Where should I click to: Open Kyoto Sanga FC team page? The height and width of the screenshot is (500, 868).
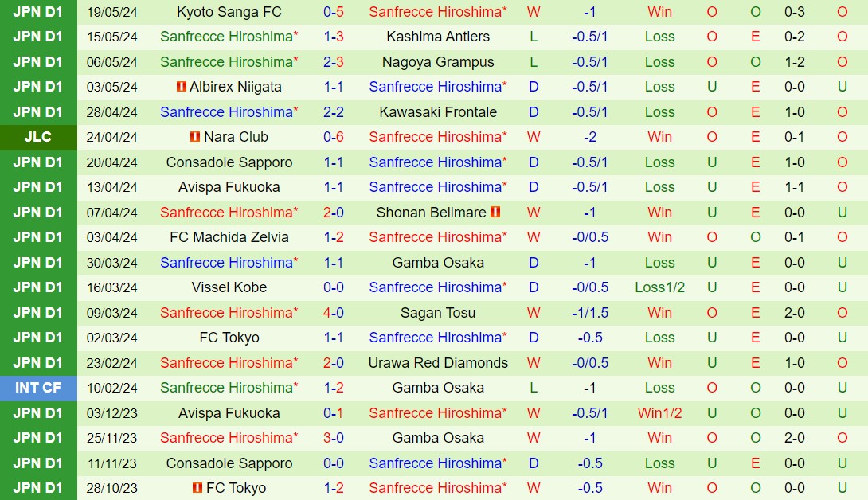click(229, 12)
